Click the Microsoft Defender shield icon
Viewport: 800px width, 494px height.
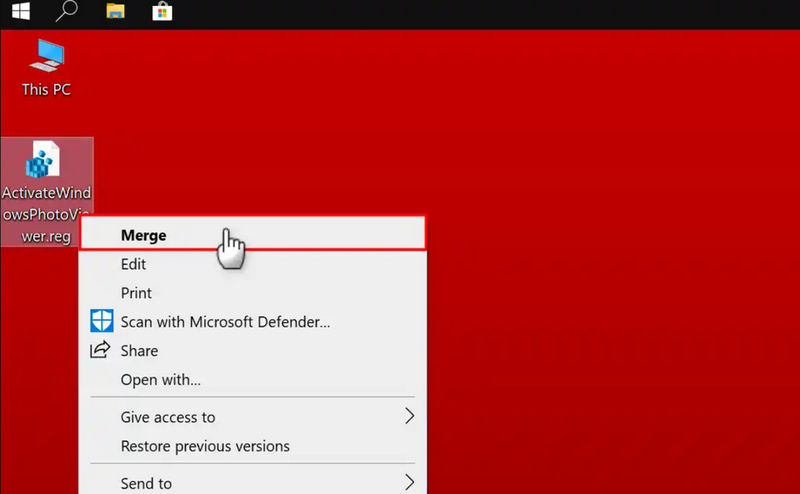click(102, 321)
